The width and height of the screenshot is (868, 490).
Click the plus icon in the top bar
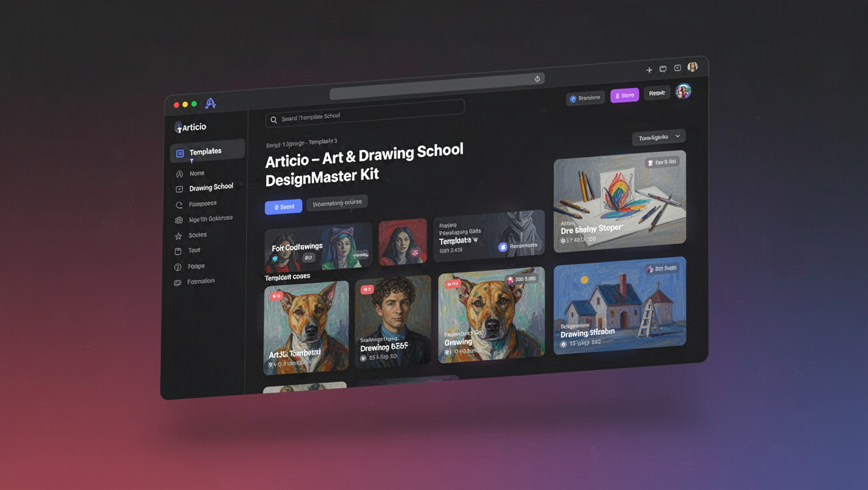point(648,70)
